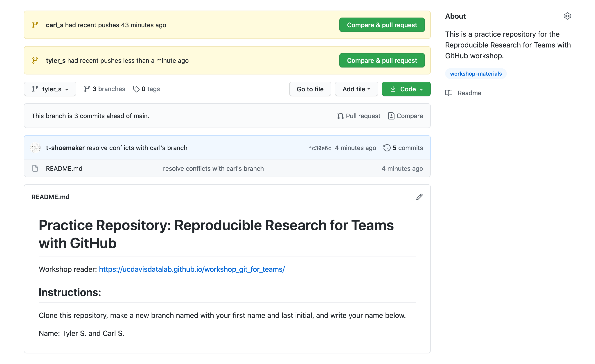Screen dimensions: 595x364
Task: Click the 'Practice Repository' main heading
Action: [216, 234]
